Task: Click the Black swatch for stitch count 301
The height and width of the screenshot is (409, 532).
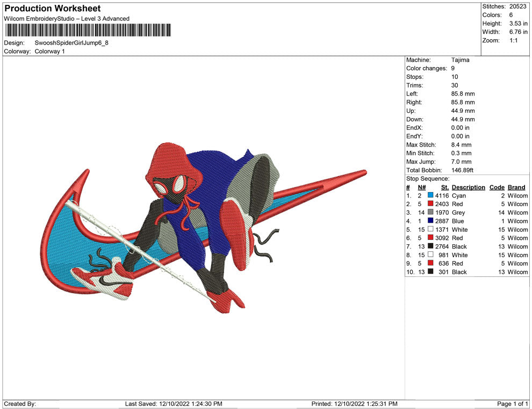Action: (x=430, y=272)
